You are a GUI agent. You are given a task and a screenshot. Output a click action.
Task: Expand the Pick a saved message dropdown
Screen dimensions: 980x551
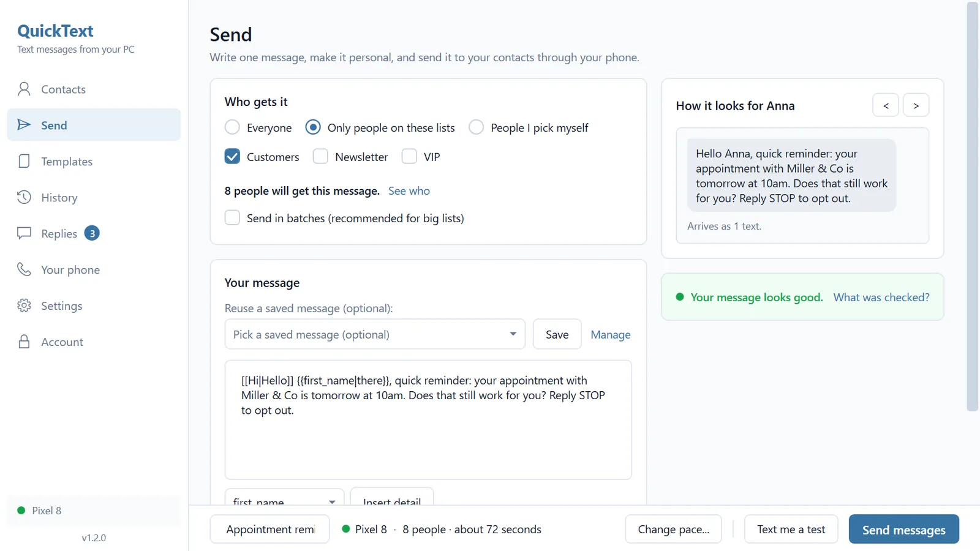[x=375, y=334]
